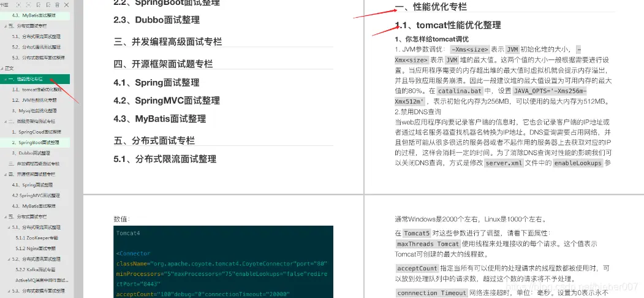644x298 pixels.
Task: Click the maxThreads Tomcat inline code
Action: pos(428,244)
